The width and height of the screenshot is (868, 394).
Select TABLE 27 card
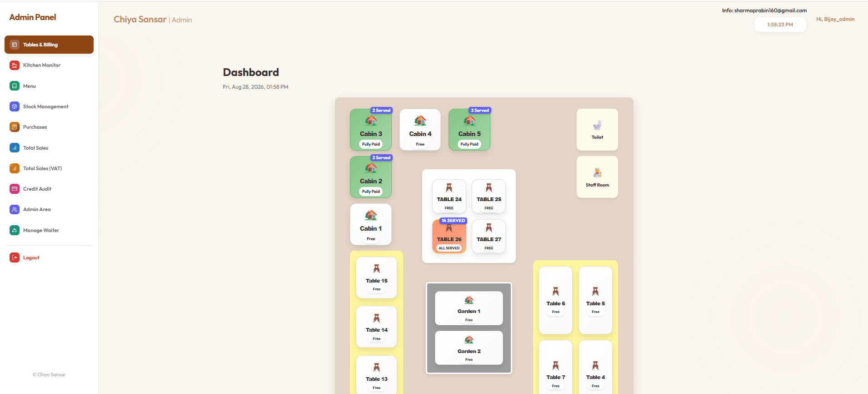[x=489, y=236]
